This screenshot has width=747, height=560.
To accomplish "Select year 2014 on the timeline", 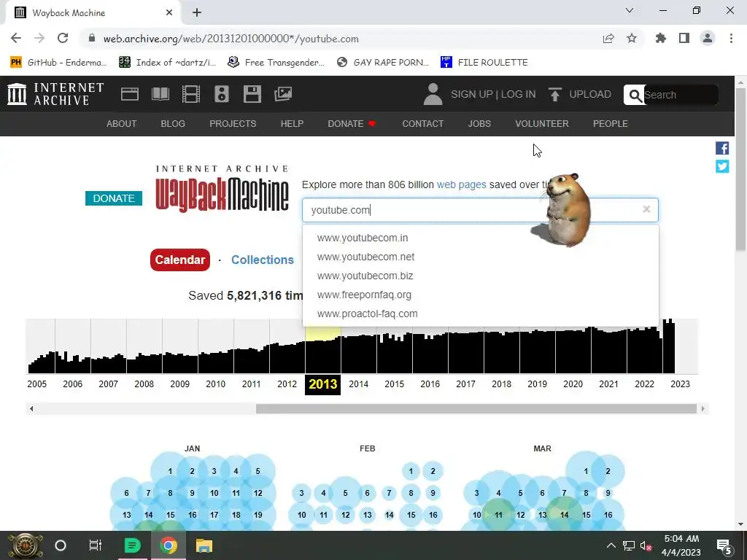I will (359, 384).
